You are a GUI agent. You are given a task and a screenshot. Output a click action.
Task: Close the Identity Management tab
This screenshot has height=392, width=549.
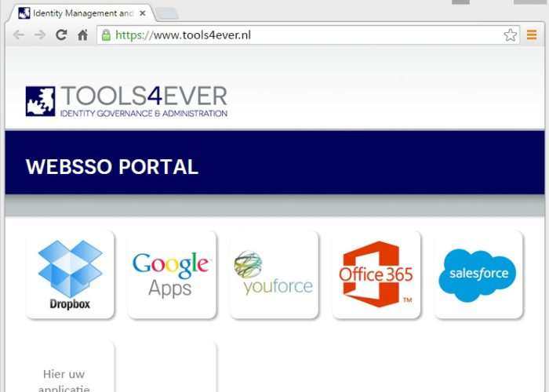142,13
